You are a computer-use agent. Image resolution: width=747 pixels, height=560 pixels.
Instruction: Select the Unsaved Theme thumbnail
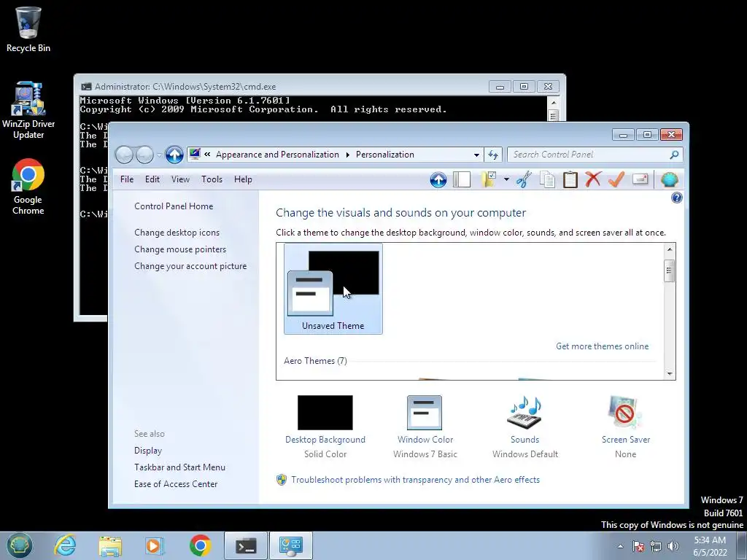333,289
